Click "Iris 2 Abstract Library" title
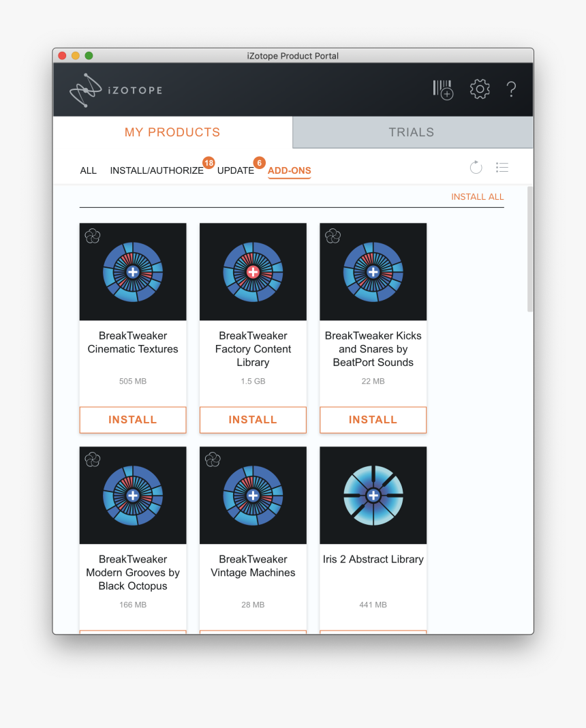 click(373, 559)
